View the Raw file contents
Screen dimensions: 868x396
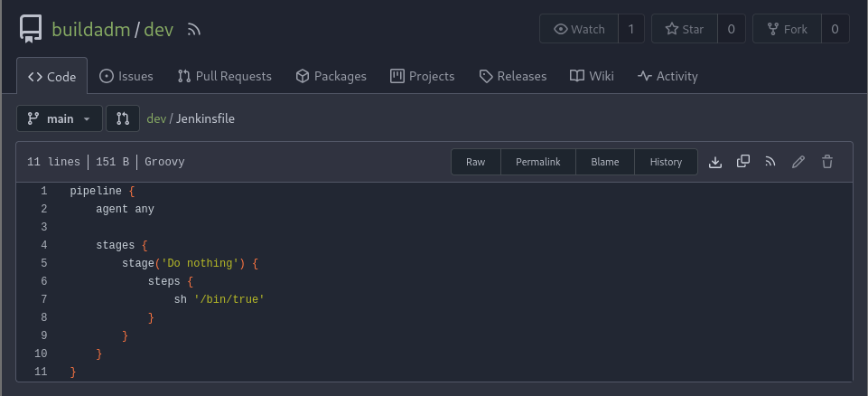476,162
